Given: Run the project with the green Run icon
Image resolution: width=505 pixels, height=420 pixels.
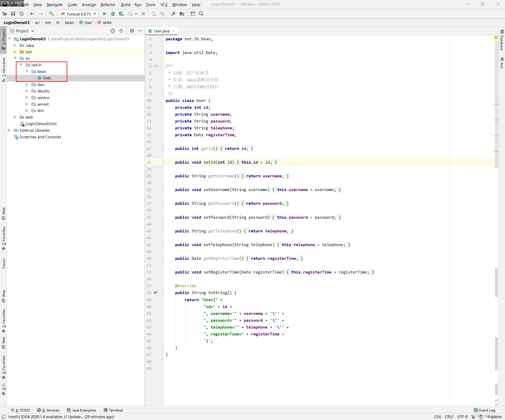Looking at the screenshot, I should [x=105, y=14].
